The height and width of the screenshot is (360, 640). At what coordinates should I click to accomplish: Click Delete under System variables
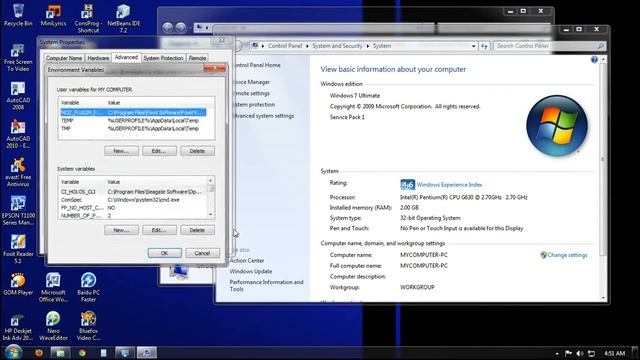pos(197,230)
